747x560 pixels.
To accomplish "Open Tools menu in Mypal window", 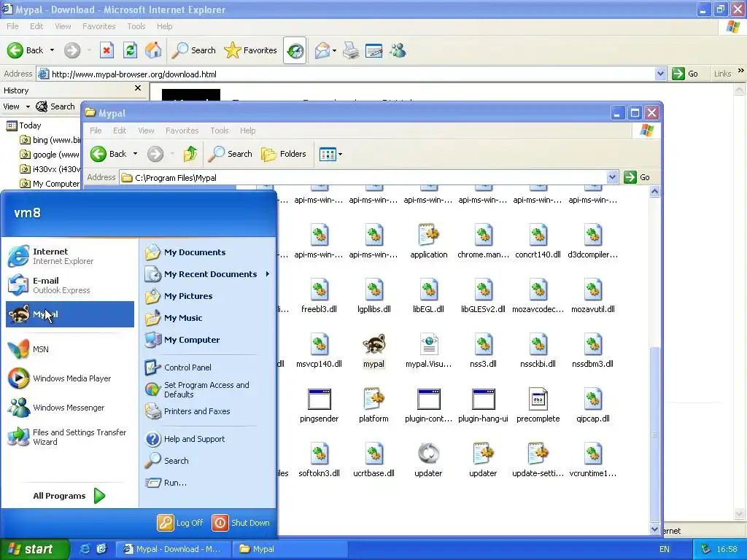I will (x=220, y=131).
